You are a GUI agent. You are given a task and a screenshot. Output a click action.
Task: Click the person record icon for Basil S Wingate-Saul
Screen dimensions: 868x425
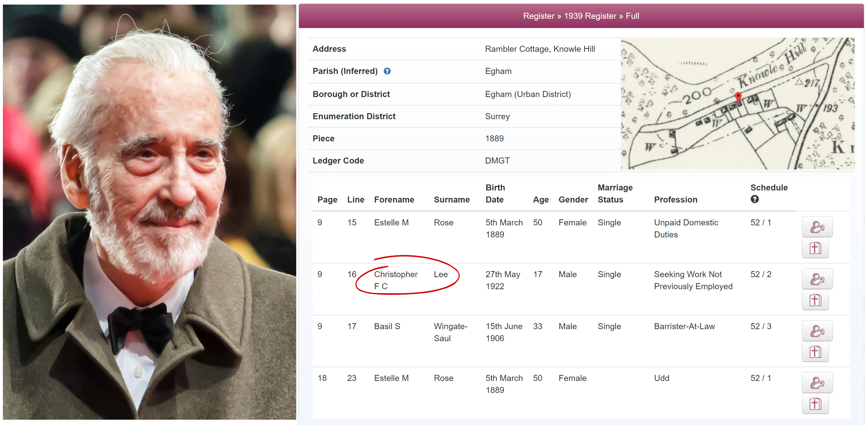817,331
